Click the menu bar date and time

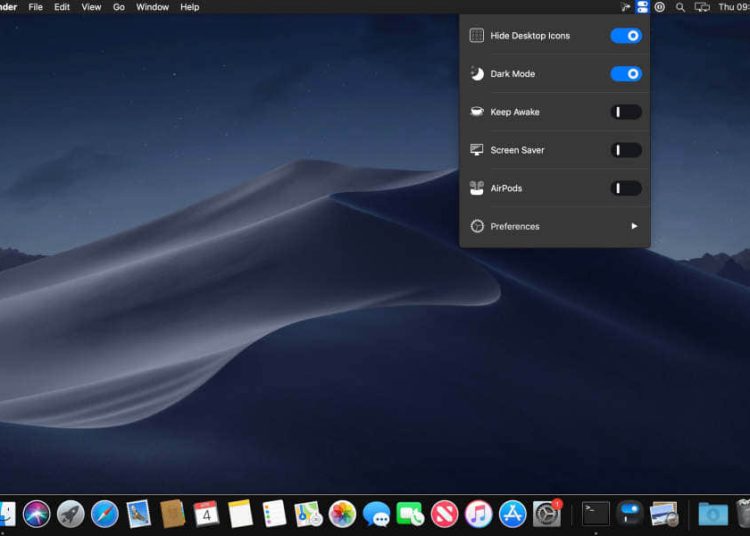pos(733,7)
